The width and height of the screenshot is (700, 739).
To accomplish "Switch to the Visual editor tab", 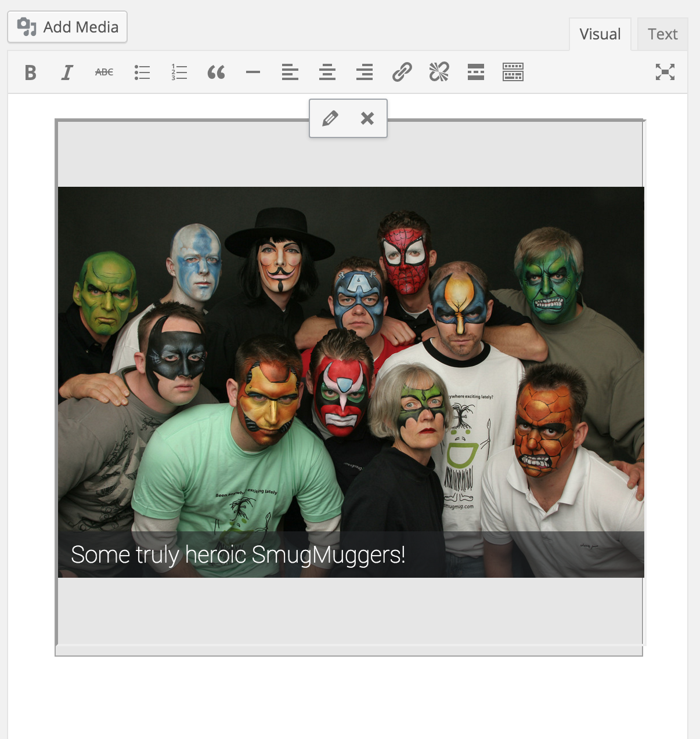I will click(x=600, y=34).
